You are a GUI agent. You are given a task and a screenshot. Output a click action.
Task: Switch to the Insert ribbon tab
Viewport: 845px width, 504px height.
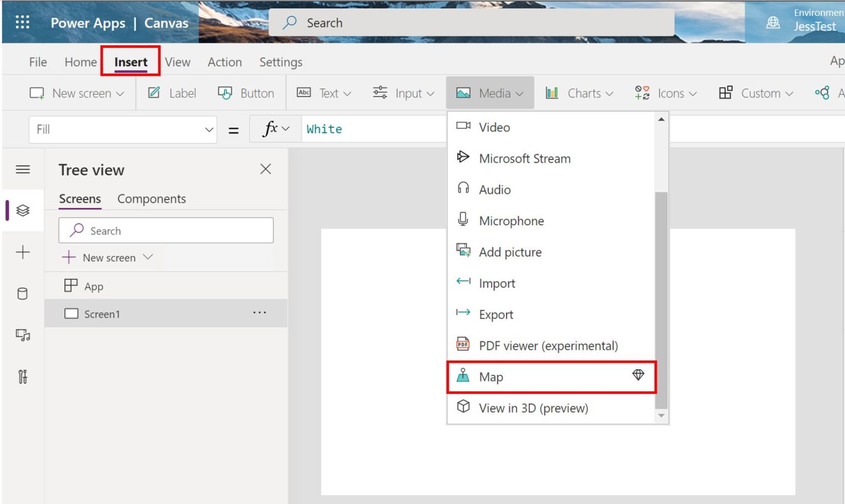click(x=130, y=62)
